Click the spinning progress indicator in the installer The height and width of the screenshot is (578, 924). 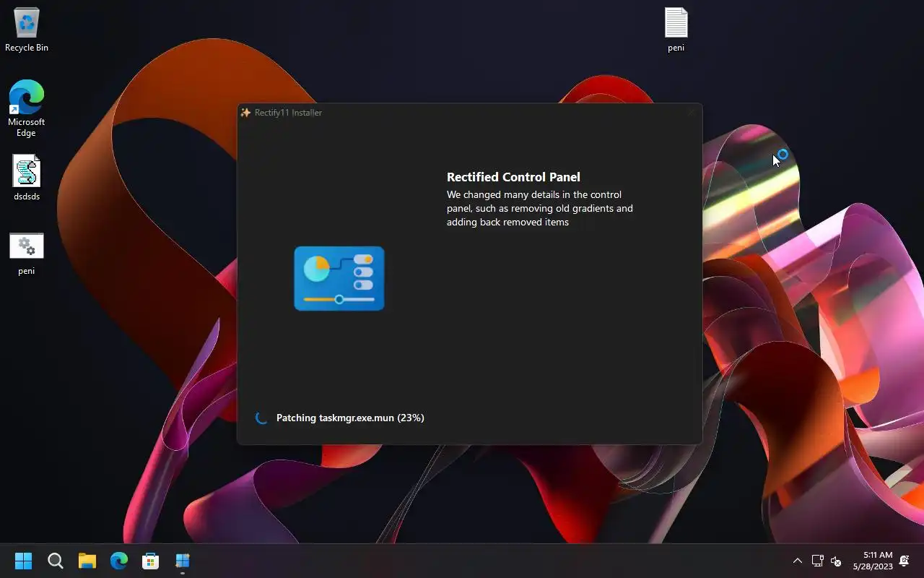[261, 418]
